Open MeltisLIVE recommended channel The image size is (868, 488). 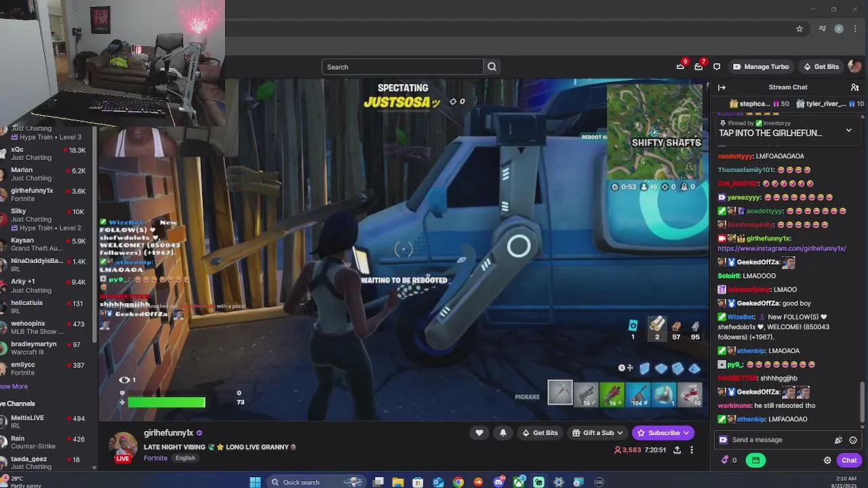pos(46,422)
